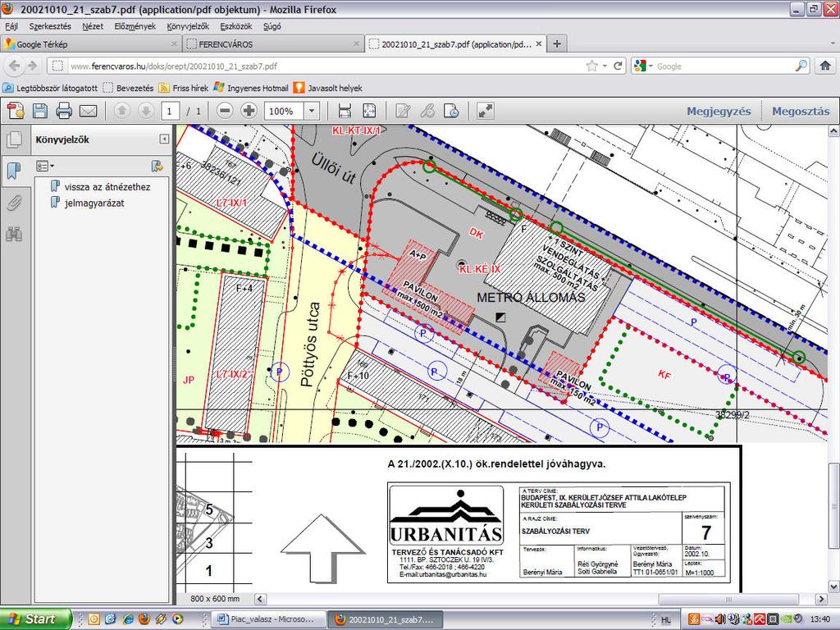The image size is (840, 630).
Task: Open the Szerkesztés menu
Action: [x=50, y=26]
